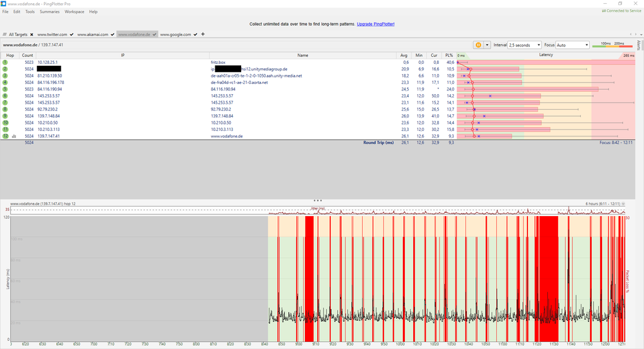Switch to the www.akamai.com tab
This screenshot has width=644, height=349.
click(x=93, y=35)
